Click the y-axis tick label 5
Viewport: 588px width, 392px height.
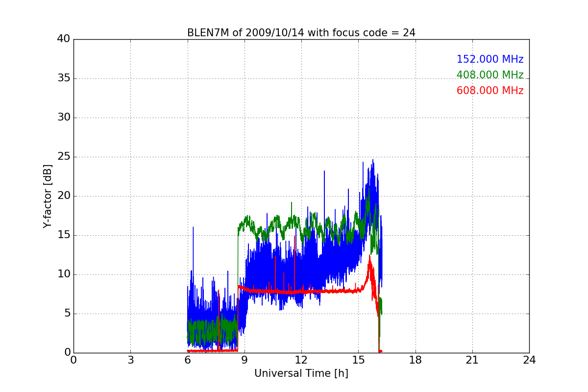point(67,314)
